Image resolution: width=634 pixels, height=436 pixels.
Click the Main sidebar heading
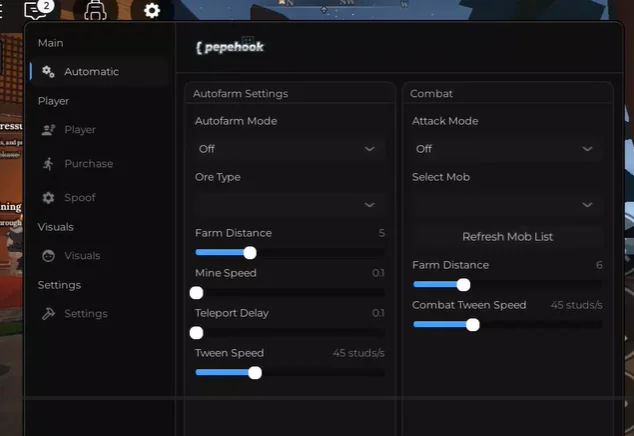[x=51, y=43]
